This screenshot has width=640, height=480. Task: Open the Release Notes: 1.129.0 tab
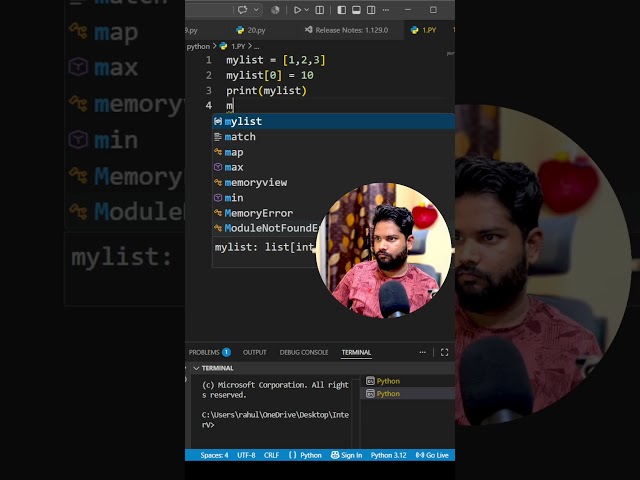pyautogui.click(x=347, y=30)
